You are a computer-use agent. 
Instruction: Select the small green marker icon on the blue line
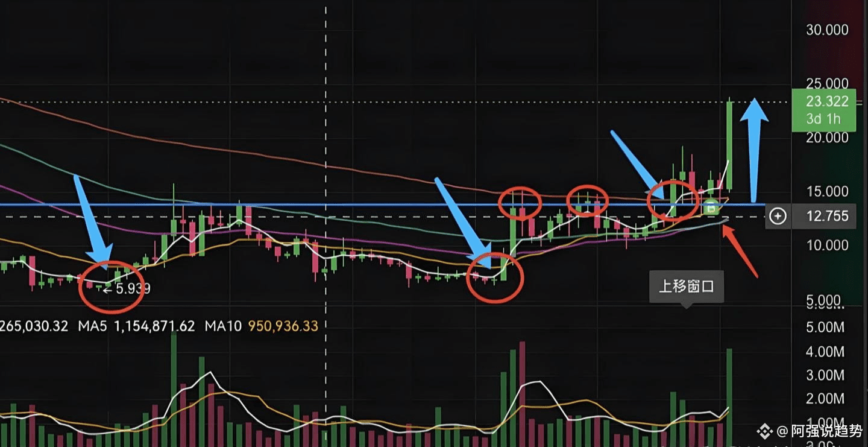tap(711, 208)
